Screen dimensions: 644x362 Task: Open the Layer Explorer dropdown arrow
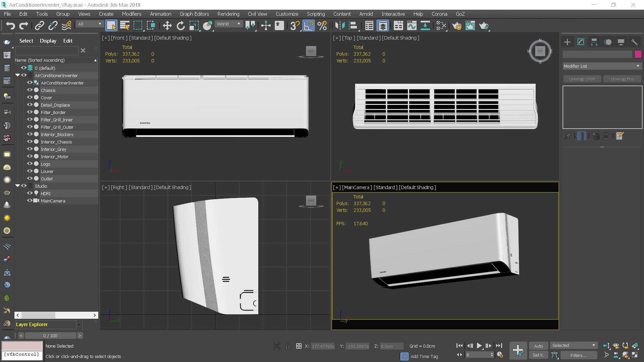point(79,324)
